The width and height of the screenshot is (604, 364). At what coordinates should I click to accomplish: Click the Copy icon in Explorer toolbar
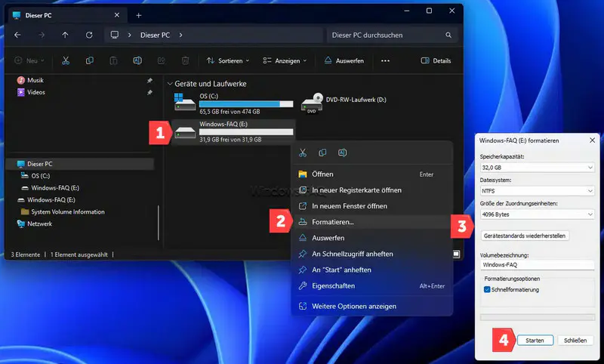point(89,60)
